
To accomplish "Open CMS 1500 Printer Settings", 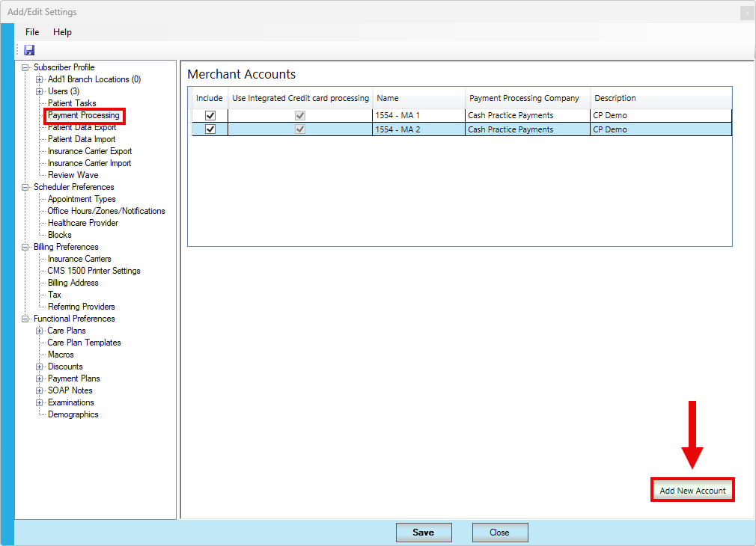I will pos(94,271).
